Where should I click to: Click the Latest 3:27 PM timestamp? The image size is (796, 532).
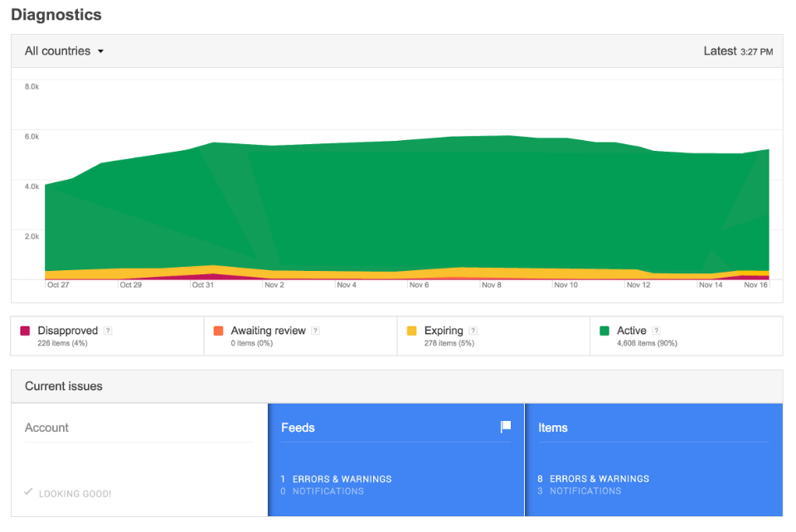(x=738, y=51)
